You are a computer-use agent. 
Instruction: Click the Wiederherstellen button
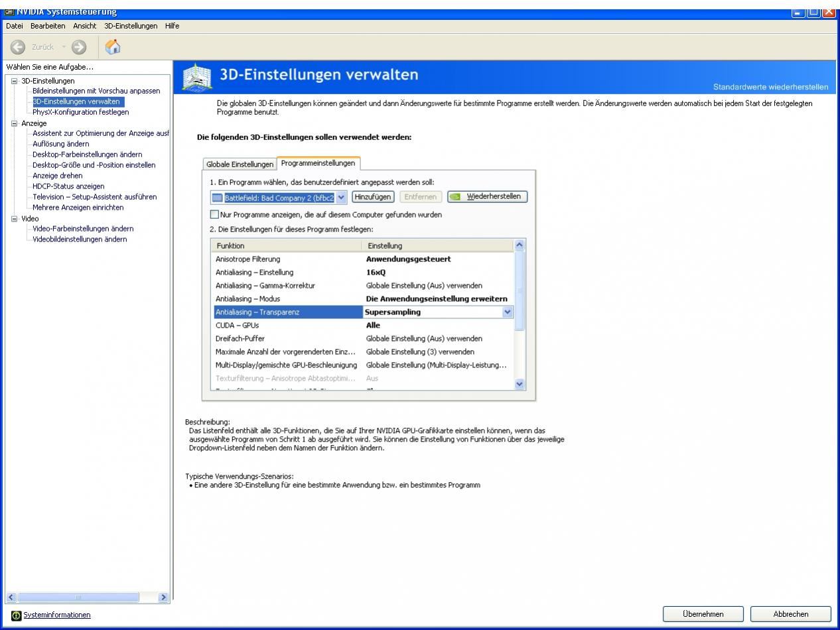pyautogui.click(x=488, y=197)
